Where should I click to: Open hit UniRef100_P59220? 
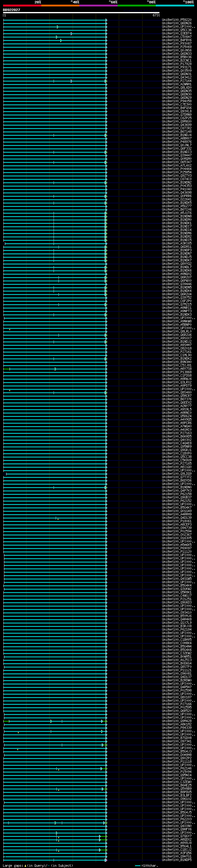177,20
